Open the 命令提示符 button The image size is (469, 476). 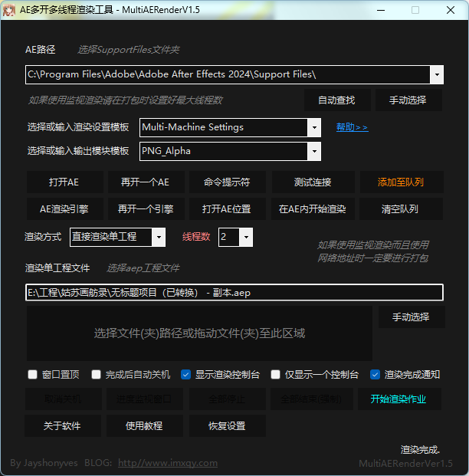228,182
